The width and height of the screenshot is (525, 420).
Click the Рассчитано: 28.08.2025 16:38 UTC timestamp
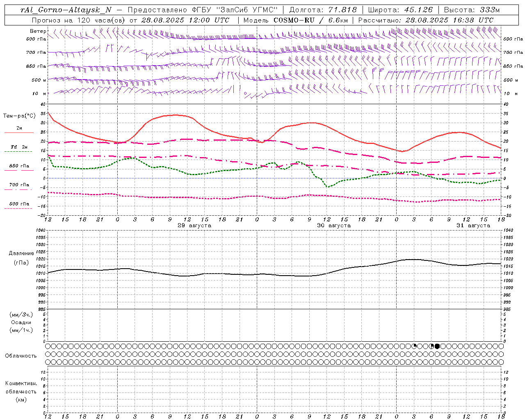[x=426, y=20]
